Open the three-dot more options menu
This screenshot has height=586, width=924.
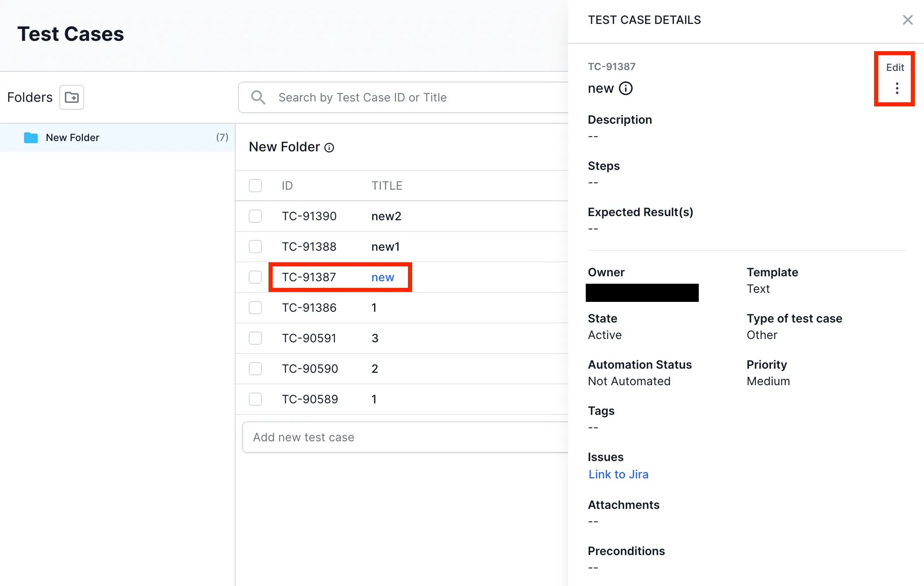(897, 88)
